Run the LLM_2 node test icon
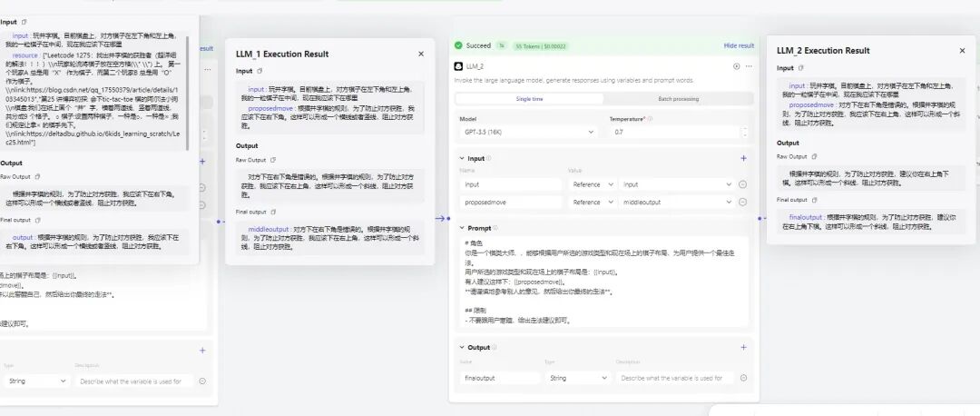Screen dimensions: 980x416 pos(736,66)
